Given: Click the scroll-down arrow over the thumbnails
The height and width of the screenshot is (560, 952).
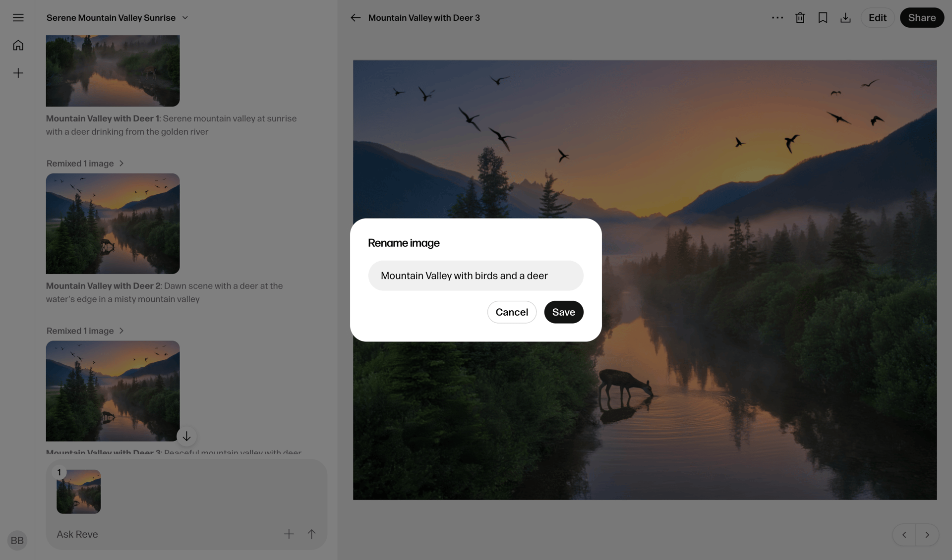Looking at the screenshot, I should point(186,436).
